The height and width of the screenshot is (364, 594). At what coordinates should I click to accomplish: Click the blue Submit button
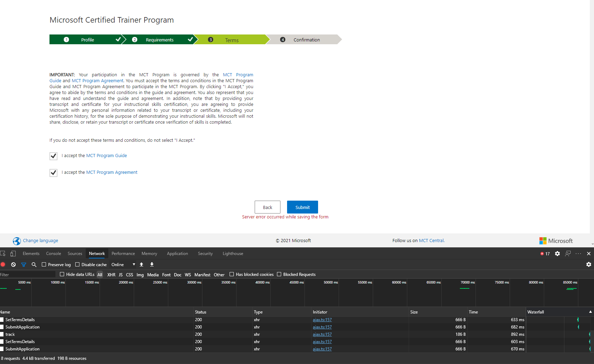302,207
